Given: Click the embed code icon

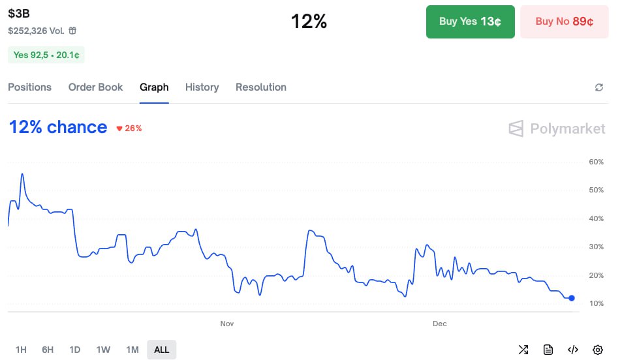Looking at the screenshot, I should click(572, 350).
